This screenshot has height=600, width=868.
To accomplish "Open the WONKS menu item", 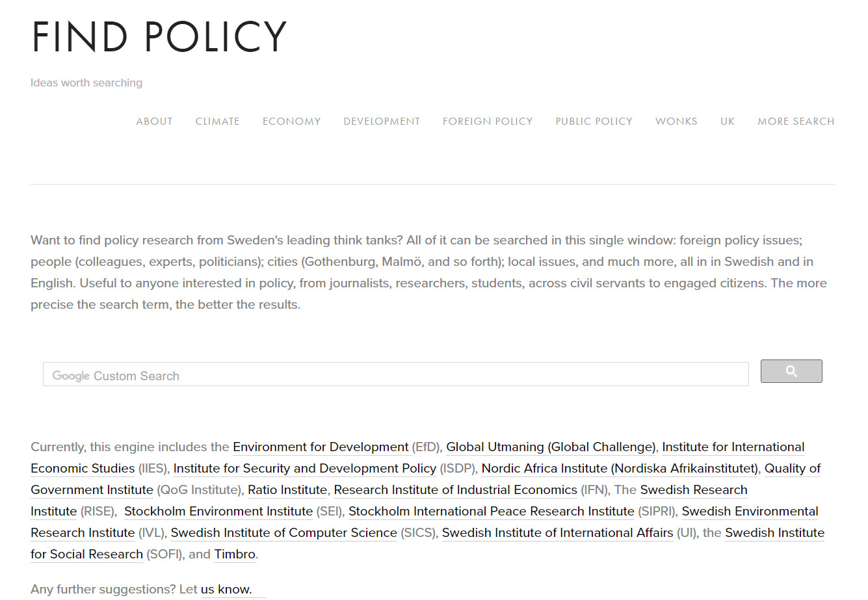I will tap(676, 121).
